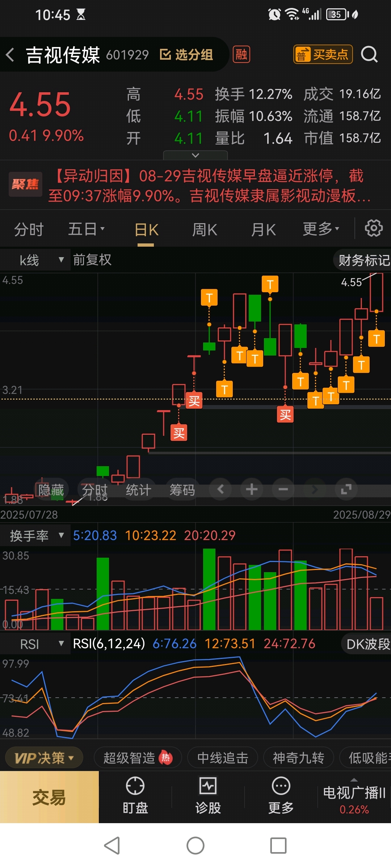The height and width of the screenshot is (868, 391).
Task: Zoom in chart with plus button
Action: point(252,489)
